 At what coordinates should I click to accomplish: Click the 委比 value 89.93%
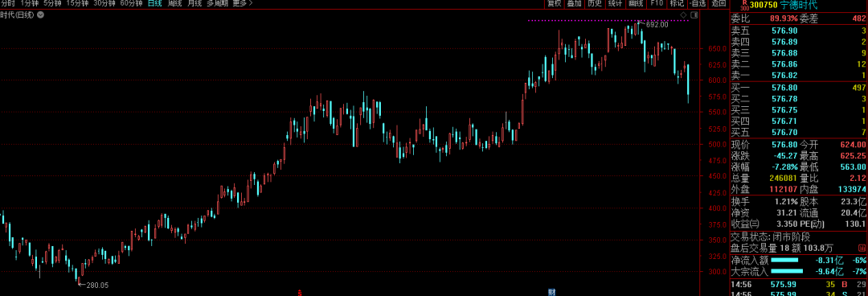point(784,18)
